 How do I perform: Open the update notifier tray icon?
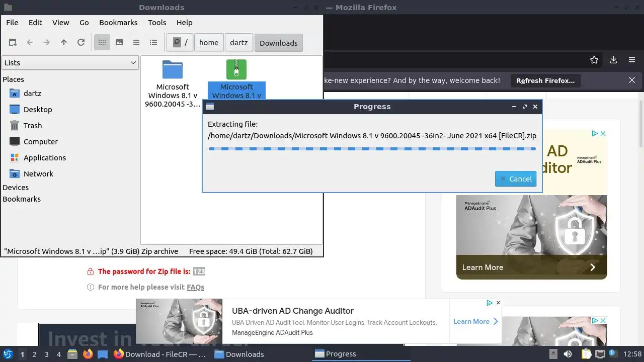click(613, 353)
